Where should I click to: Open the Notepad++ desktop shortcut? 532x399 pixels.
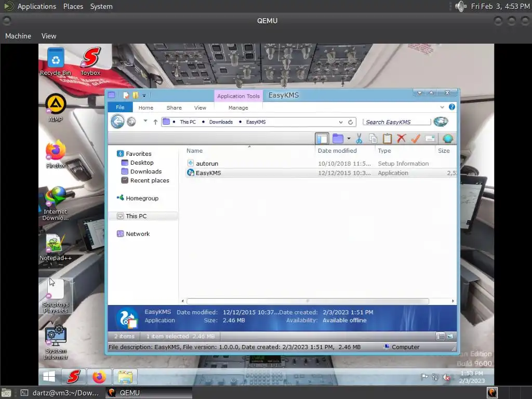click(x=55, y=247)
